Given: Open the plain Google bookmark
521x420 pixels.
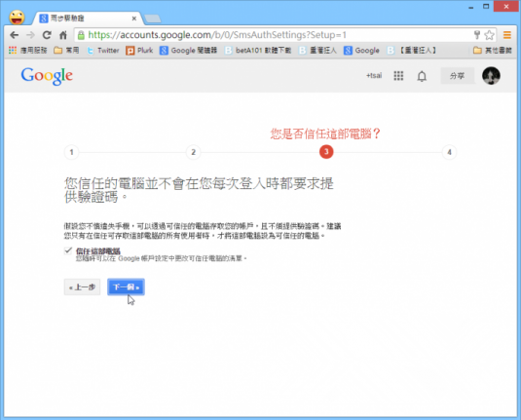Looking at the screenshot, I should pyautogui.click(x=361, y=51).
